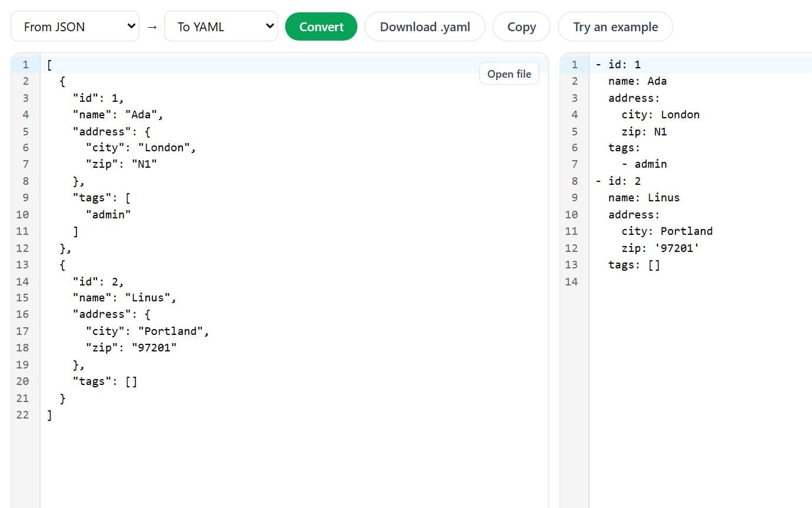Click line number 14 in the YAML gutter
This screenshot has height=508, width=812.
(x=571, y=281)
